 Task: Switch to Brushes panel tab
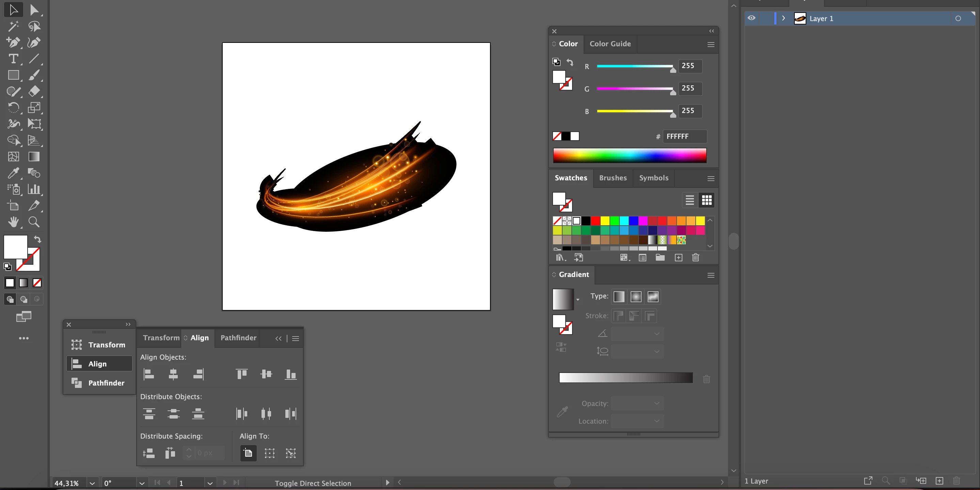[x=613, y=178]
